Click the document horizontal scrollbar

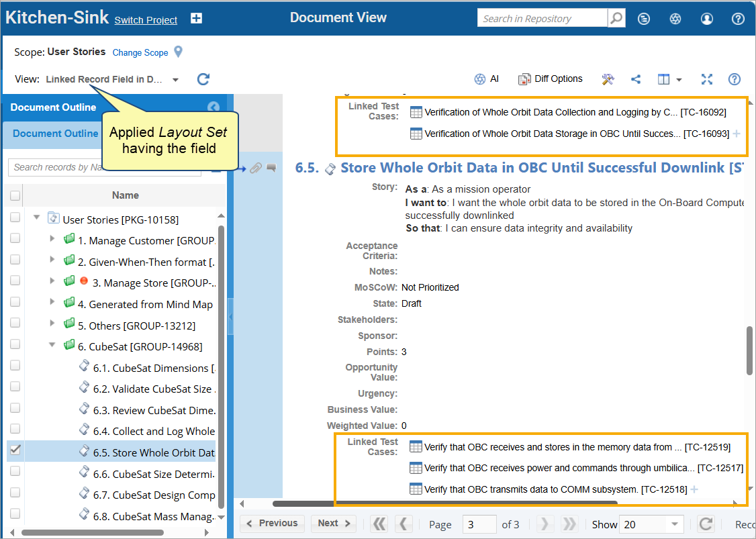[x=444, y=504]
